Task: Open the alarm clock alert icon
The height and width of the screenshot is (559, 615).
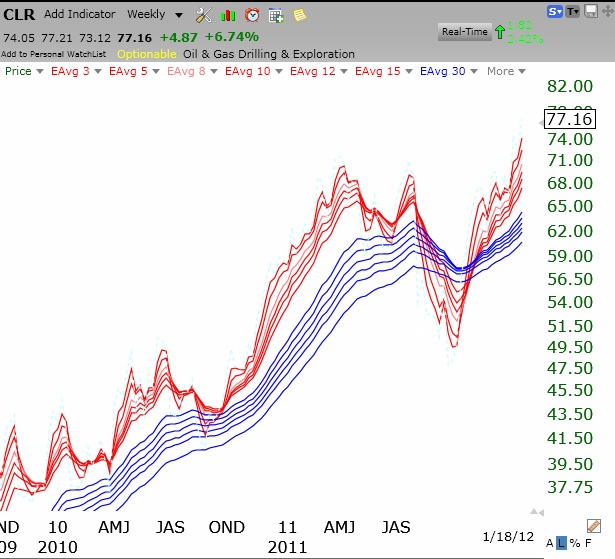Action: coord(252,15)
